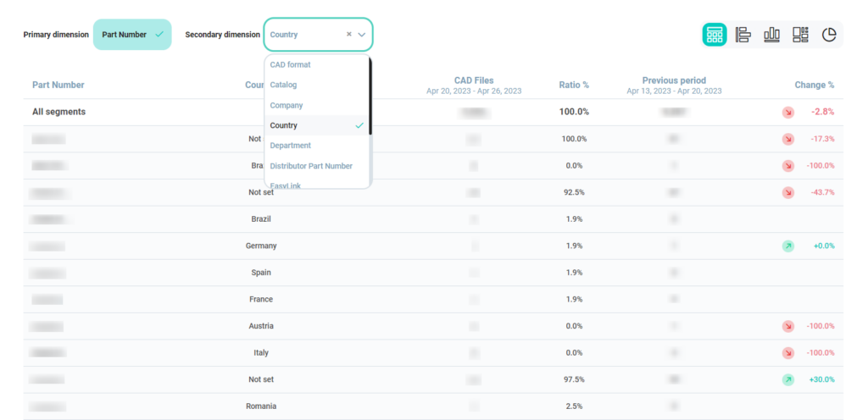Click the green up arrow beside +30.0%

788,379
